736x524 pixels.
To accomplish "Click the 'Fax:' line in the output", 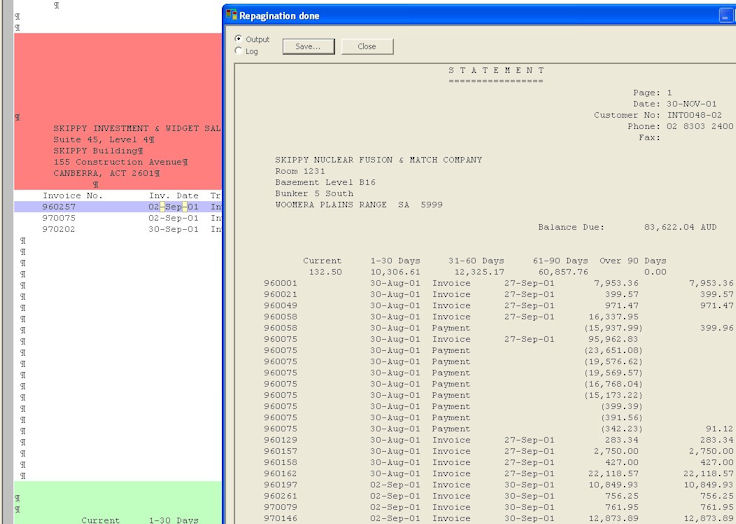I will coord(650,138).
